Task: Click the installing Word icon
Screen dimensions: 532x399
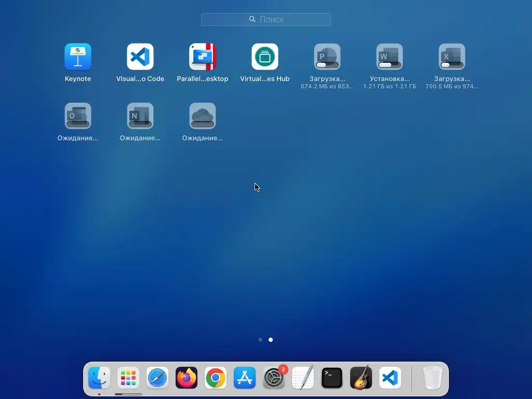Action: click(x=390, y=56)
